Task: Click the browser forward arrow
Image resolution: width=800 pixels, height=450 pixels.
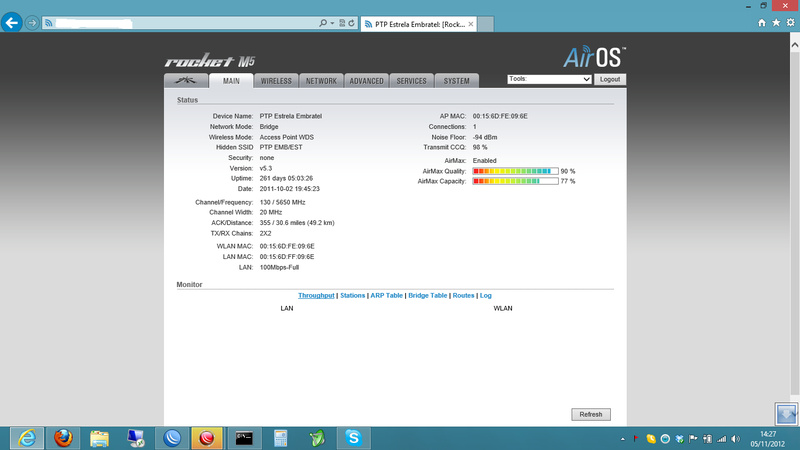Action: pyautogui.click(x=32, y=23)
